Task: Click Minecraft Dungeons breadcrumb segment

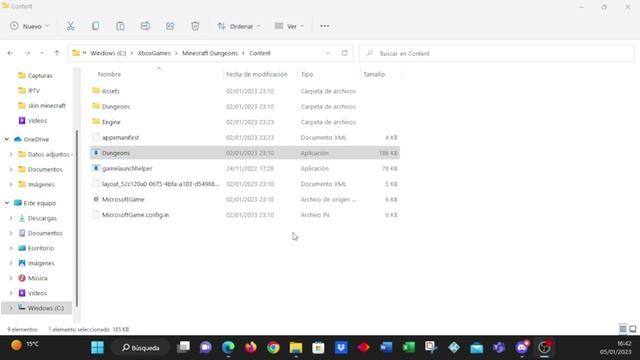Action: coord(210,53)
